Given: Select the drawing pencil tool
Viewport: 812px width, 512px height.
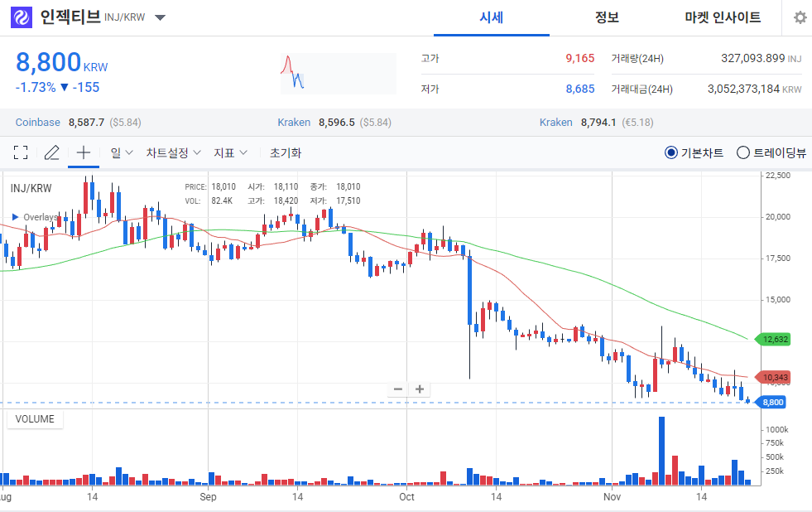Looking at the screenshot, I should 50,152.
